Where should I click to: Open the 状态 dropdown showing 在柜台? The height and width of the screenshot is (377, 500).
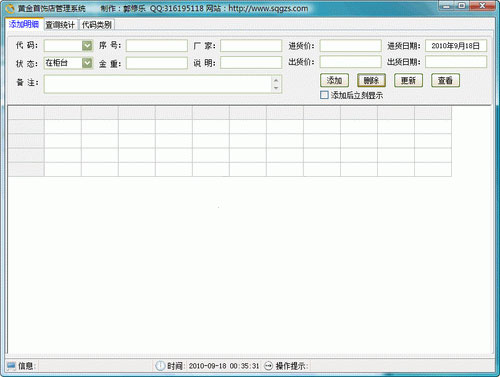[x=87, y=63]
